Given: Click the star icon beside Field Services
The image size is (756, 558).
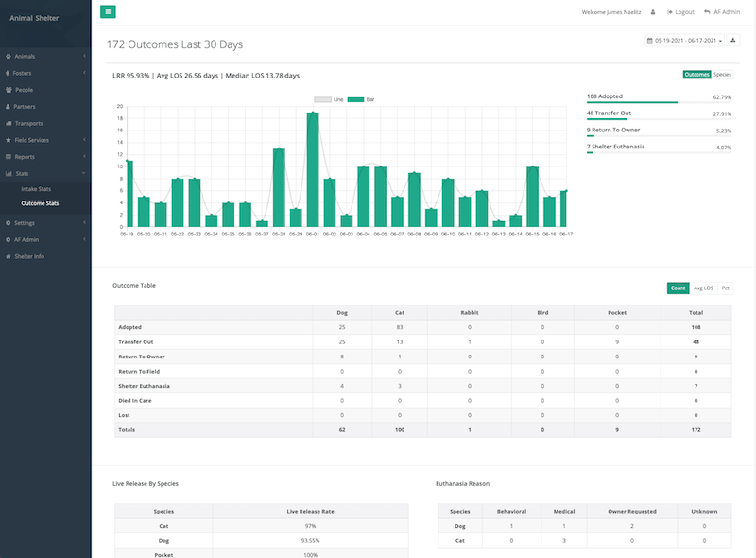Looking at the screenshot, I should 8,140.
